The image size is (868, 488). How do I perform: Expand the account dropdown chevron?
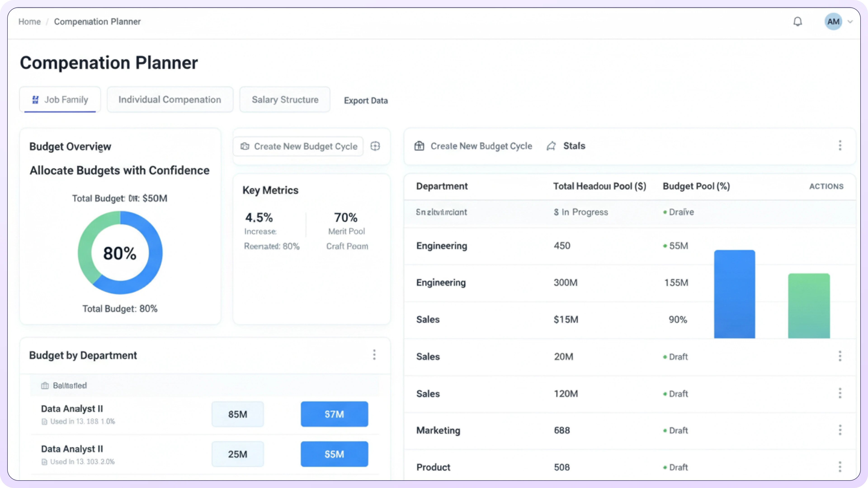click(x=850, y=22)
